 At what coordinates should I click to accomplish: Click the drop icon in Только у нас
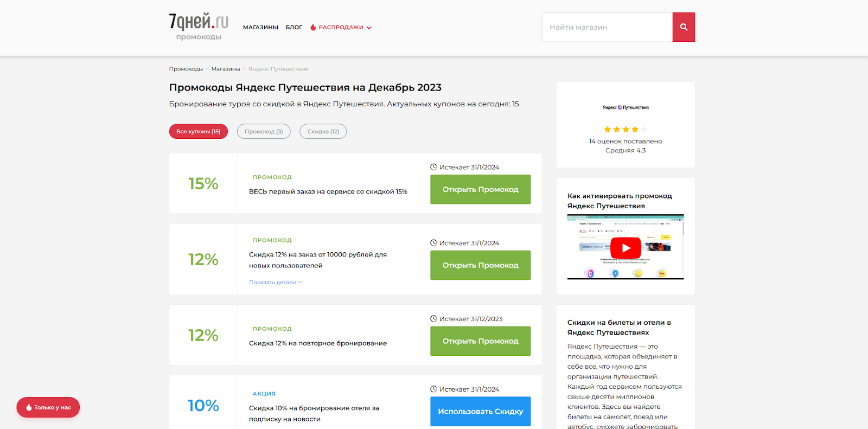(29, 407)
